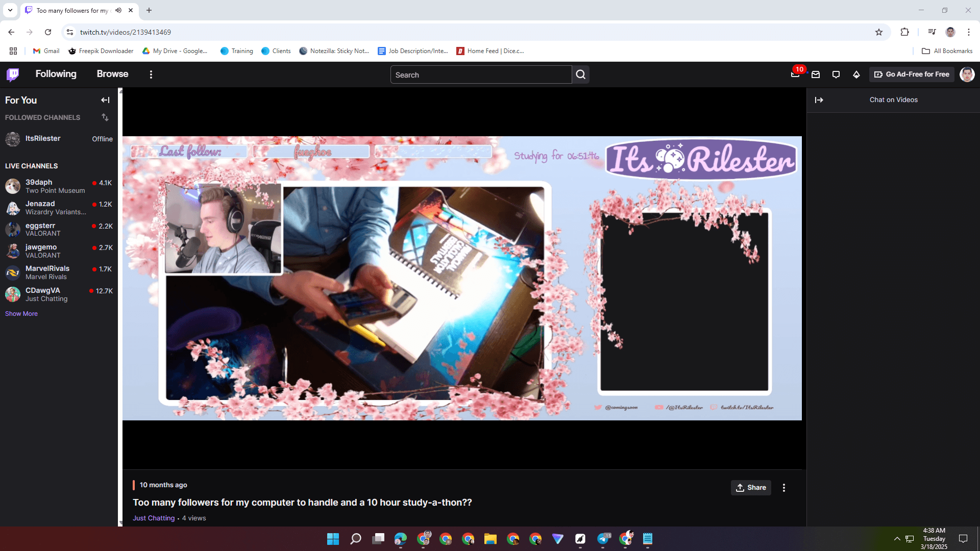Screen dimensions: 980x551
Task: Sort followed channels with arrows icon
Action: [105, 117]
